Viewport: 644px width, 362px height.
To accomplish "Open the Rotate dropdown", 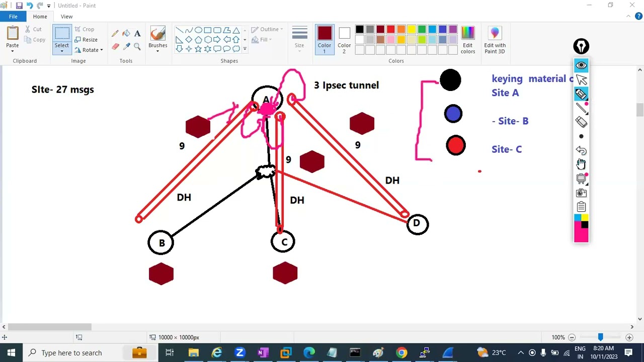I will click(x=89, y=50).
